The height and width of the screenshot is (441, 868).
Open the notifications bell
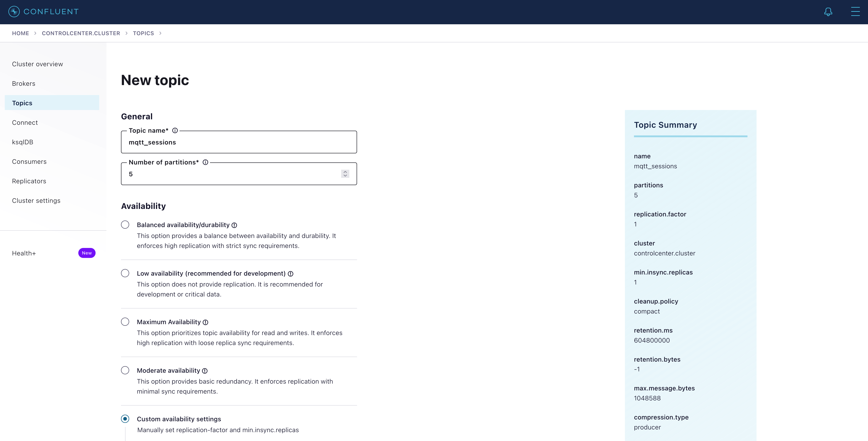[828, 12]
